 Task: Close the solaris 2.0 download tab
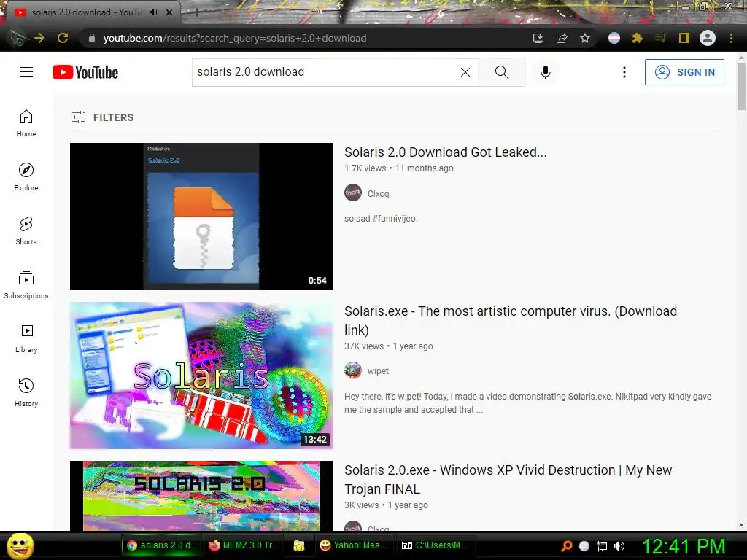pyautogui.click(x=169, y=12)
